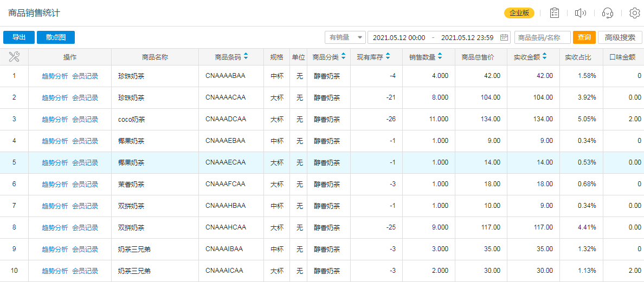
Task: Open customer service headset icon
Action: tap(608, 13)
